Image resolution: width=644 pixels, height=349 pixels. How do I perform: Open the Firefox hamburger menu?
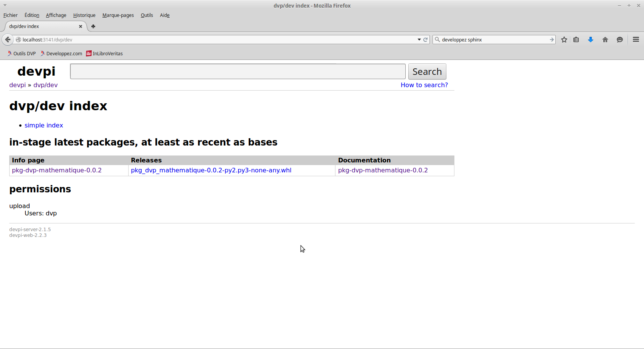[636, 40]
